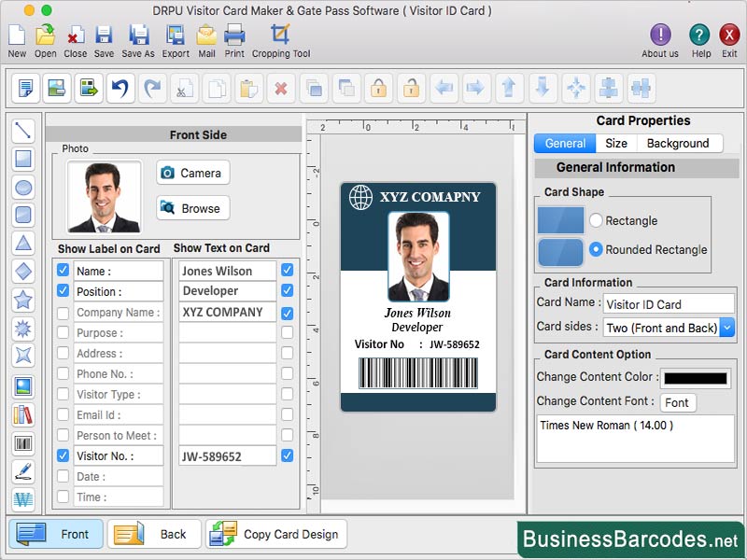
Task: Click the Lock object icon
Action: coord(377,88)
